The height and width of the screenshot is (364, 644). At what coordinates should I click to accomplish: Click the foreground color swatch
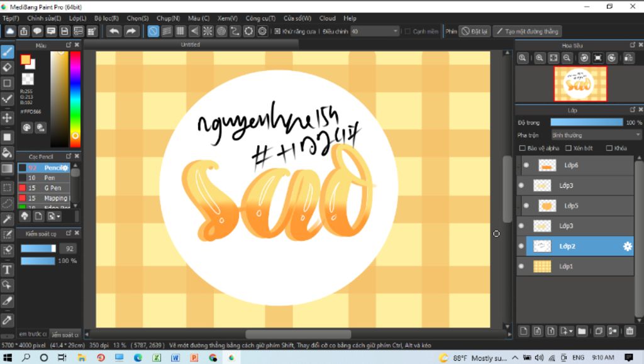(x=25, y=60)
